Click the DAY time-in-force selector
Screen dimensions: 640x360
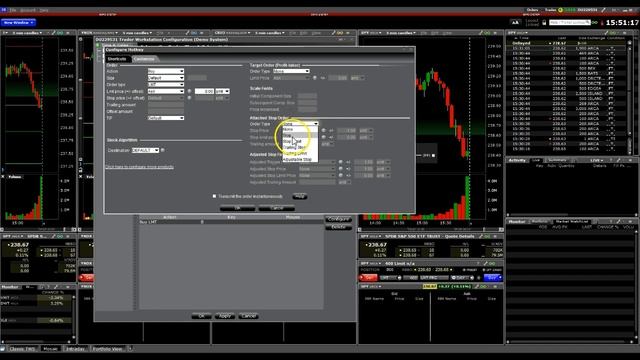(462, 278)
